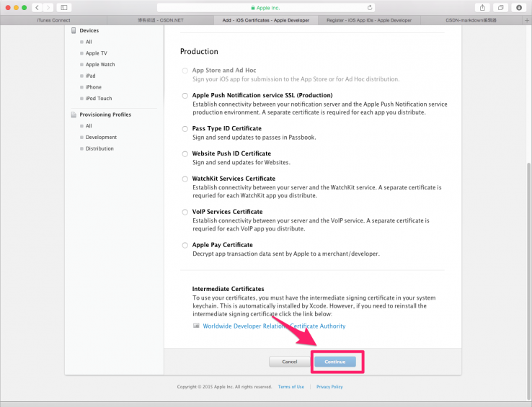Viewport: 532px width, 407px height.
Task: Click the page vertical scrollbar
Action: pos(529,282)
